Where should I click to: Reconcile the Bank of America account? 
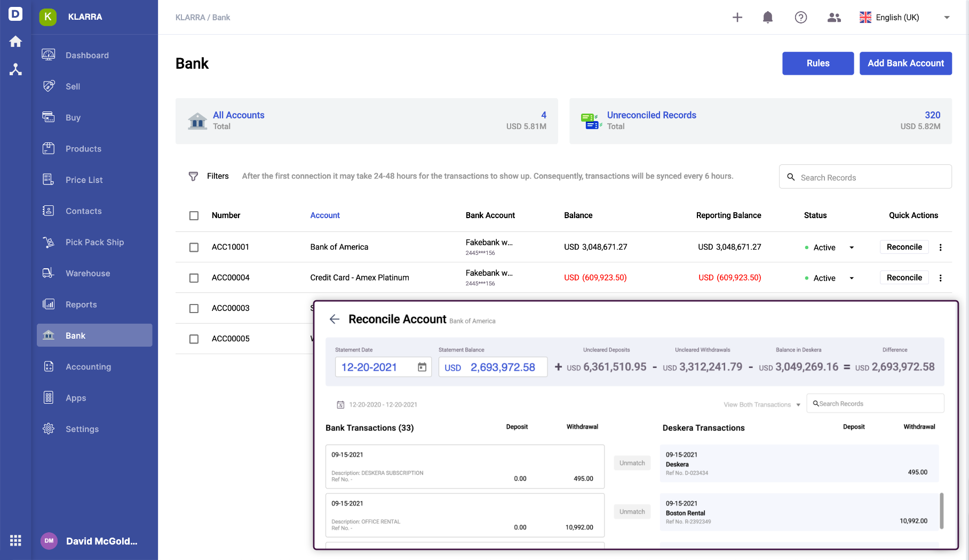904,247
